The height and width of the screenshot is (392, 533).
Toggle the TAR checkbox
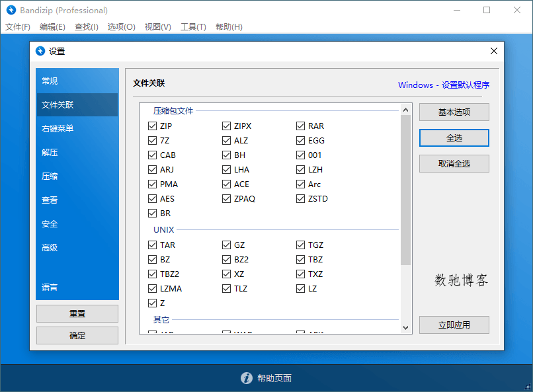[x=152, y=245]
